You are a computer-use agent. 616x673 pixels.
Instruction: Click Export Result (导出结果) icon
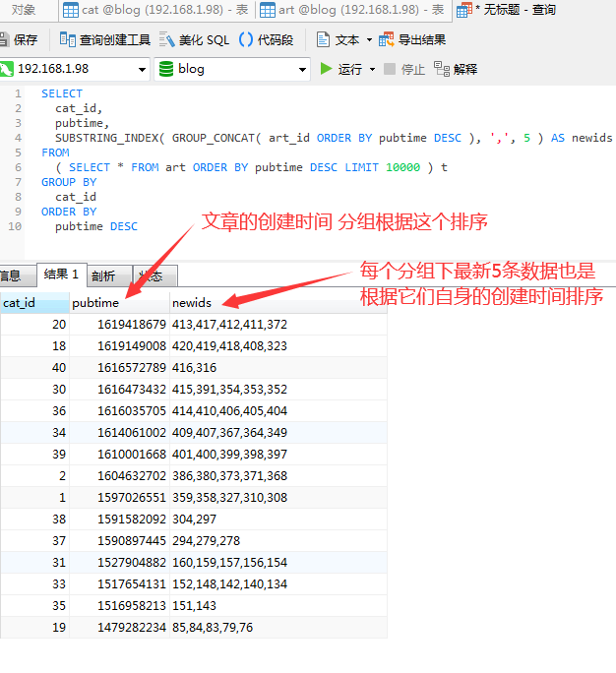tap(386, 40)
